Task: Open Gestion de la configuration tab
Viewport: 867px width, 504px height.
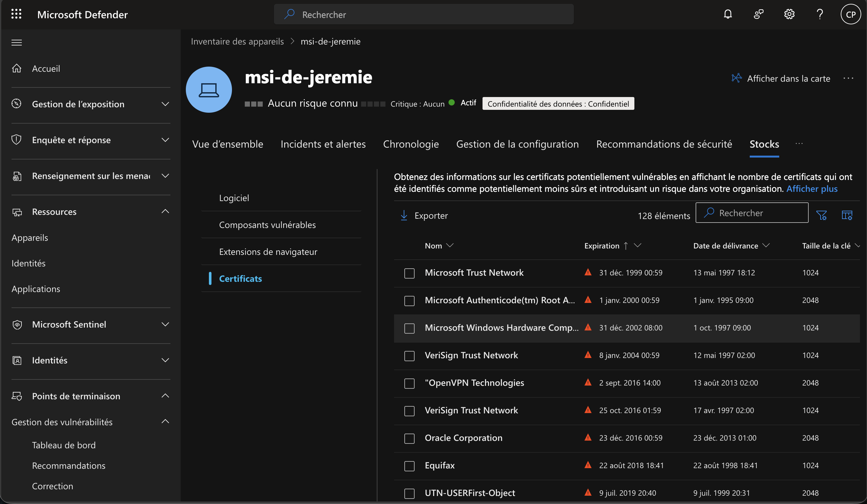Action: coord(517,144)
